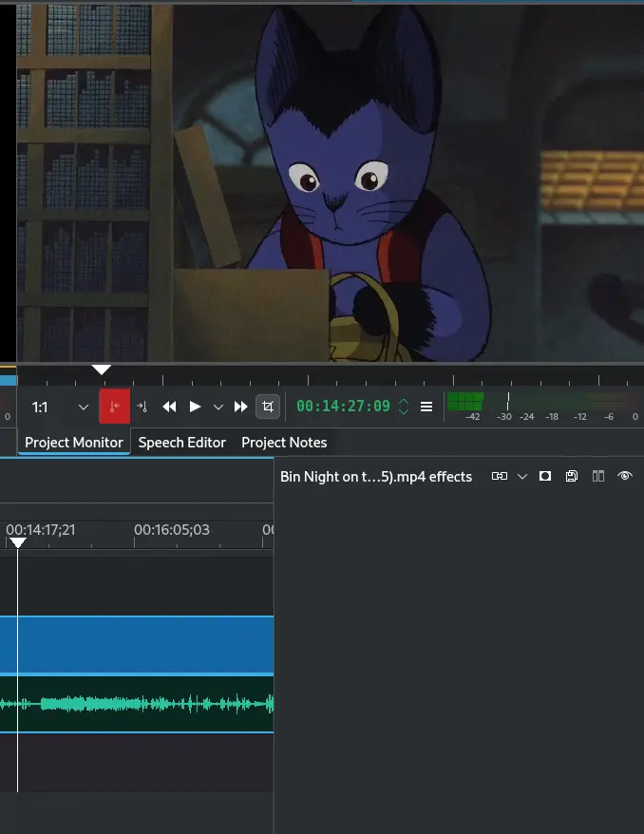Image resolution: width=644 pixels, height=834 pixels.
Task: Expand the dropdown beside the effects link icon
Action: point(522,477)
